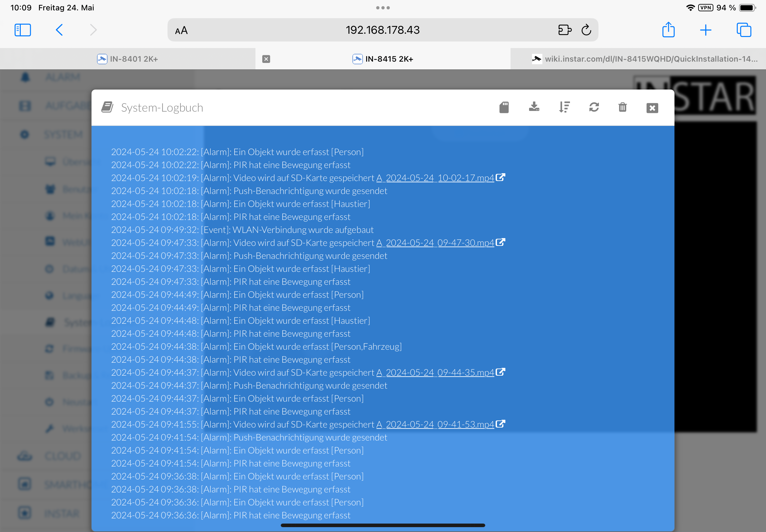The width and height of the screenshot is (766, 532).
Task: Refresh the System-Logbuch entries
Action: [x=594, y=107]
